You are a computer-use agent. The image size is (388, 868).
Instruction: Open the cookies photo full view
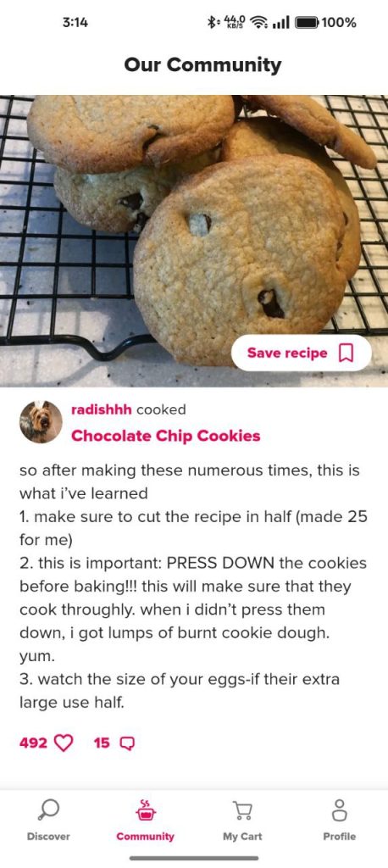click(194, 241)
